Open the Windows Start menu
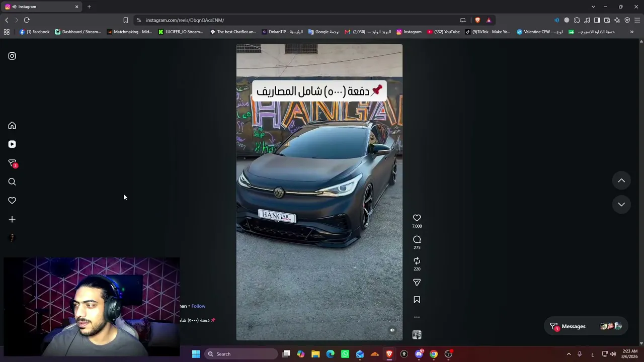Viewport: 644px width, 362px height. coord(196,354)
